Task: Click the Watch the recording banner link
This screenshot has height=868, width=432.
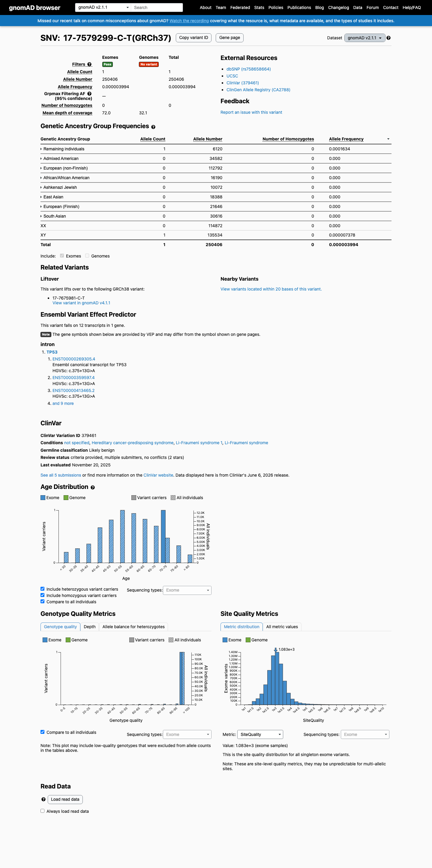Action: coord(189,21)
